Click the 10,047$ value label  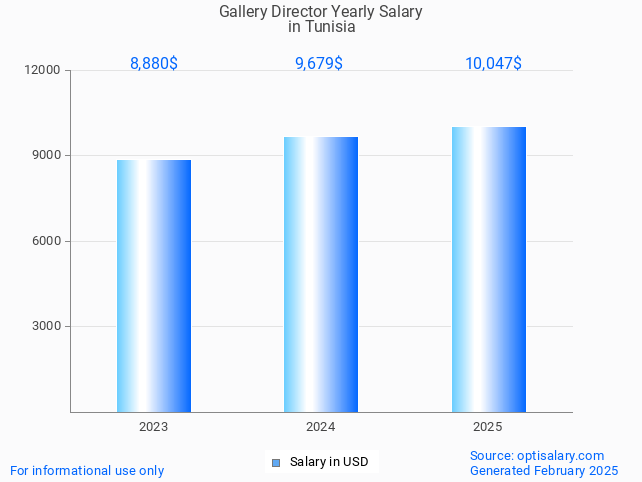pyautogui.click(x=493, y=63)
